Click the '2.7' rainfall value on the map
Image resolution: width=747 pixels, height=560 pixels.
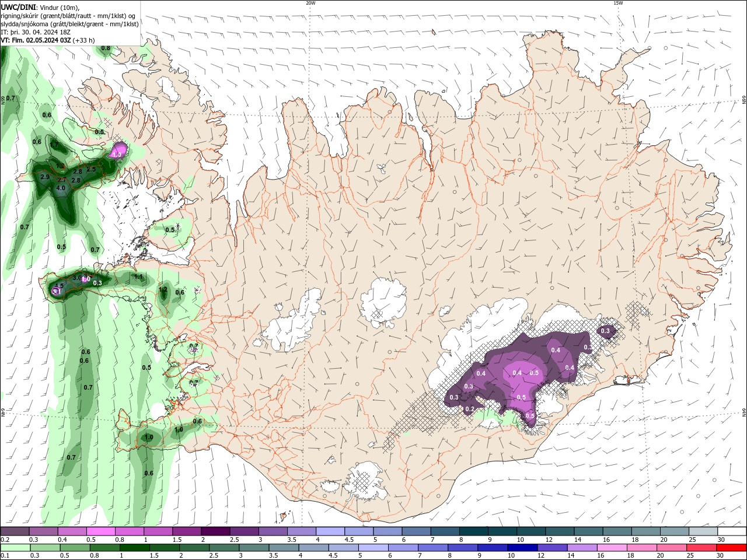(x=62, y=180)
